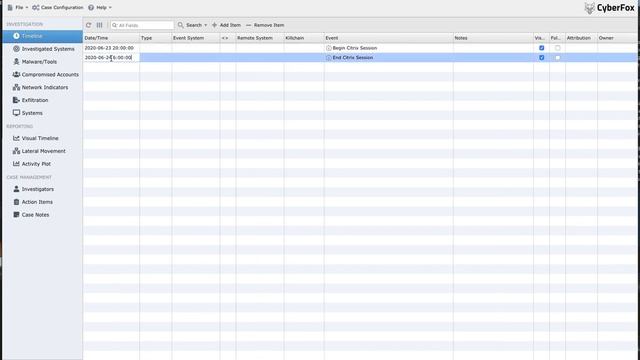Click the Begin Citrix Session event text
Image resolution: width=640 pixels, height=360 pixels.
[x=355, y=48]
